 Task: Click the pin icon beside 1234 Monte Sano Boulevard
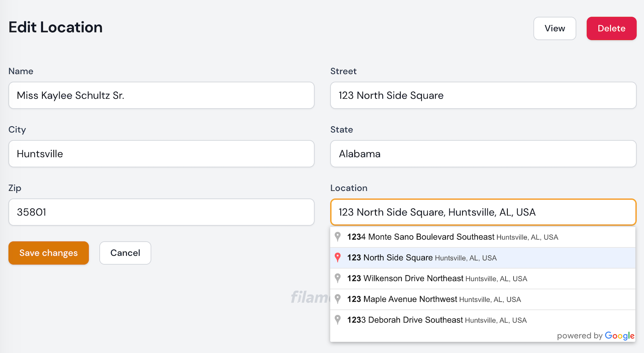click(337, 237)
